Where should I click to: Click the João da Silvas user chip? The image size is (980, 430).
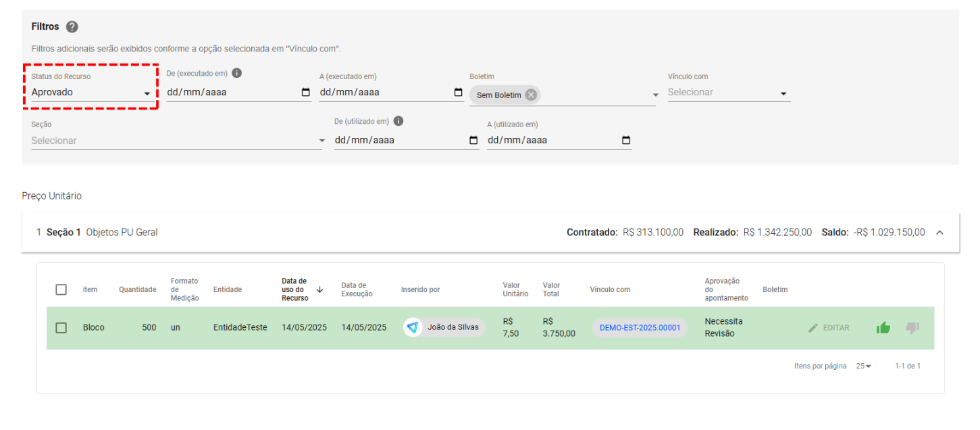pos(444,328)
